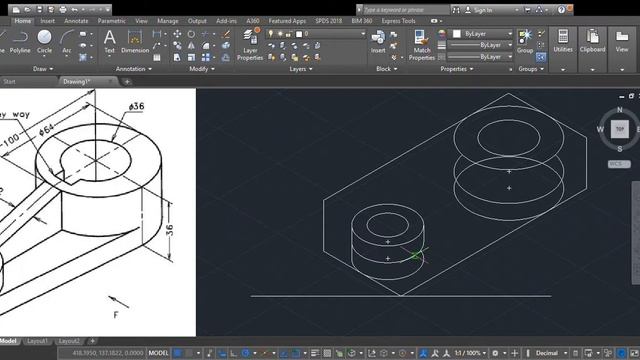Click the add layout plus button

pyautogui.click(x=93, y=341)
